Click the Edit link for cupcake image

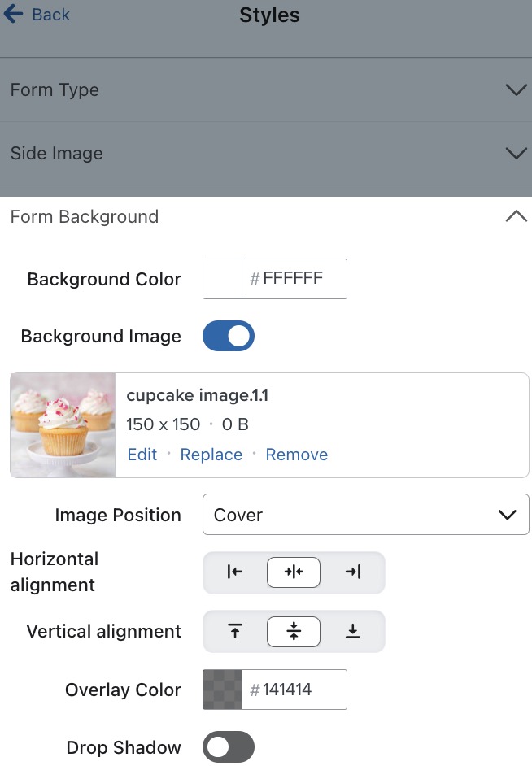(x=142, y=455)
